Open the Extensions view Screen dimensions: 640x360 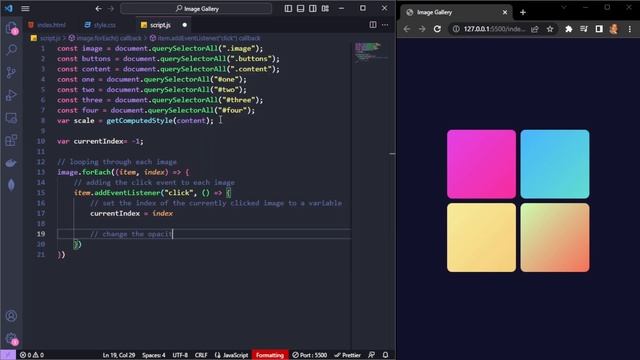11,140
